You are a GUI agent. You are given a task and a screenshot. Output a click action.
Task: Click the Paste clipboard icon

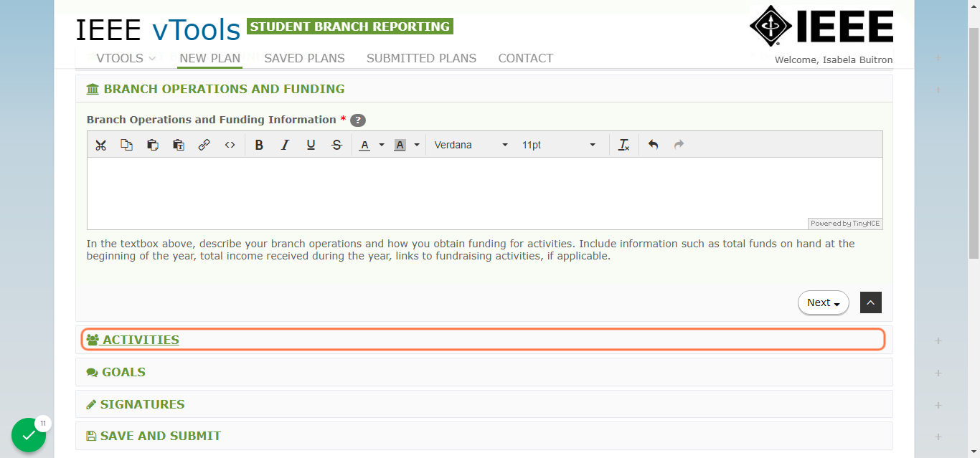(152, 145)
